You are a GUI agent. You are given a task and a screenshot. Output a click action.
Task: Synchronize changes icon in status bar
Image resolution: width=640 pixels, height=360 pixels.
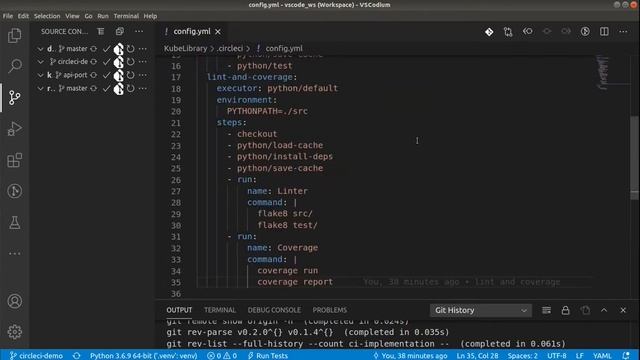pos(76,356)
